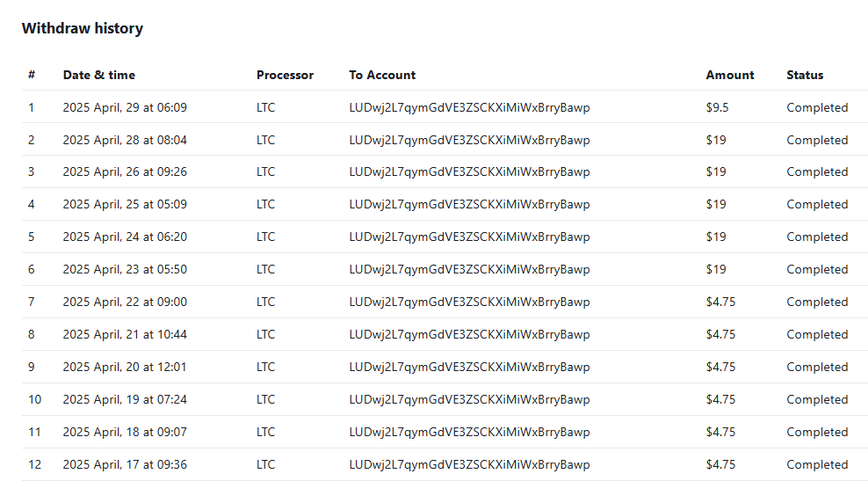Select the April 22 at 09:00 date
The height and width of the screenshot is (481, 868).
coord(125,302)
